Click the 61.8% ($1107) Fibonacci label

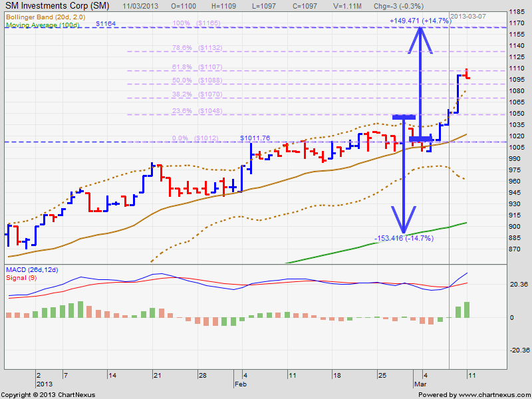coord(197,67)
